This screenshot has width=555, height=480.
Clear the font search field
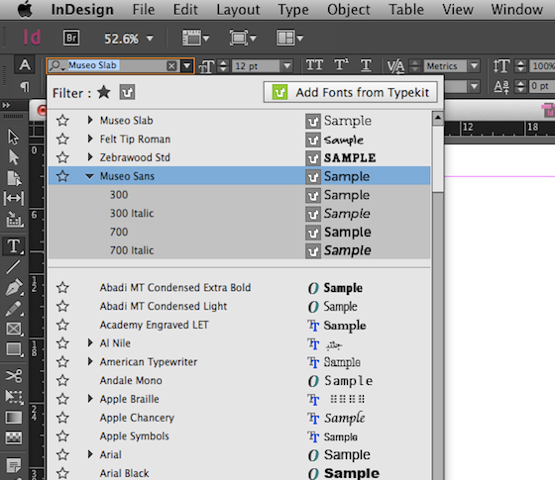pyautogui.click(x=172, y=66)
